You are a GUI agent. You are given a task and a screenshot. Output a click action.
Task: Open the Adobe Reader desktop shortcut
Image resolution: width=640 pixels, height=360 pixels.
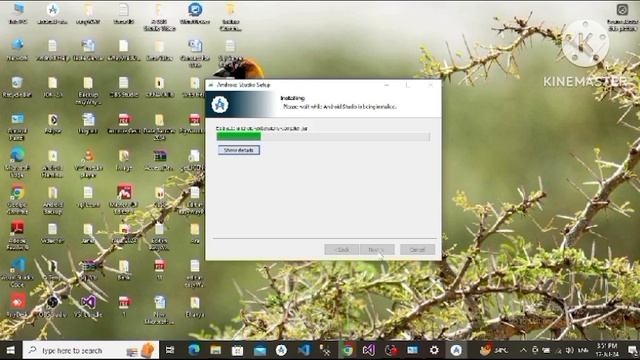tap(18, 236)
